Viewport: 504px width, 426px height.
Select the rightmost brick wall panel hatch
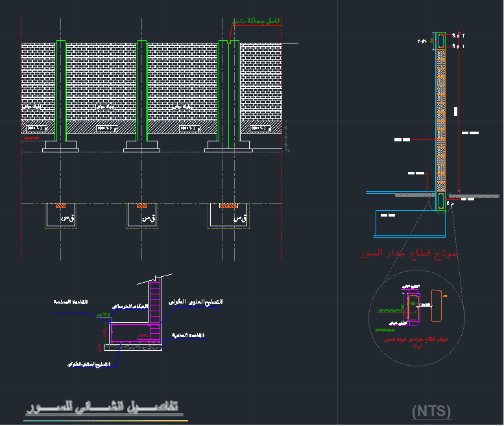pos(261,82)
